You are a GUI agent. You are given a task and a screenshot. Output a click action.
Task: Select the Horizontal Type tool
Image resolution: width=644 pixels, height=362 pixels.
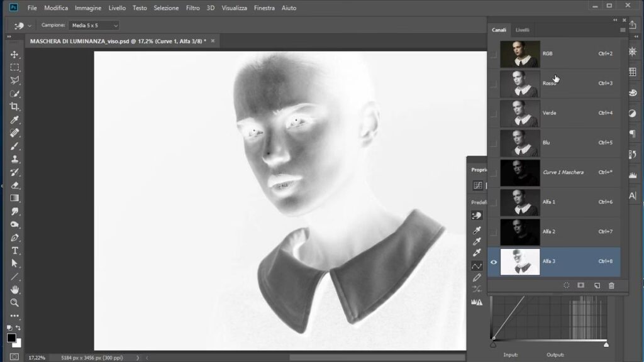[14, 250]
